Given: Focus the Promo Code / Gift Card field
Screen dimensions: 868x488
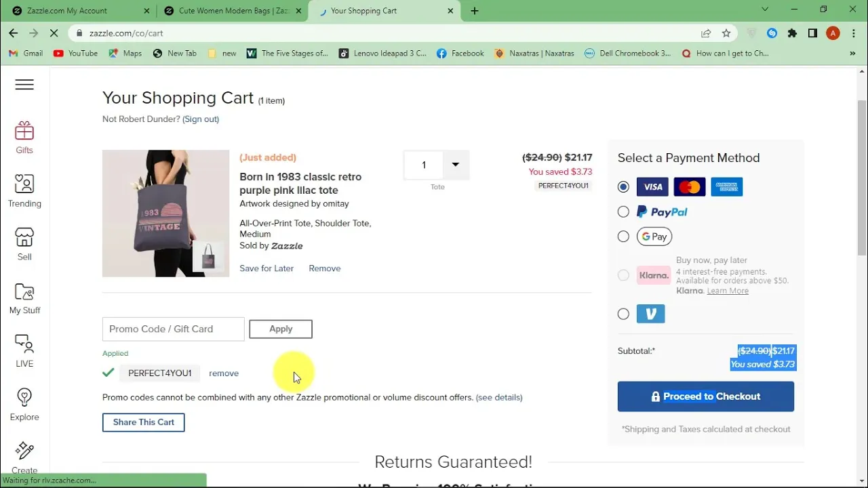Looking at the screenshot, I should pyautogui.click(x=174, y=329).
